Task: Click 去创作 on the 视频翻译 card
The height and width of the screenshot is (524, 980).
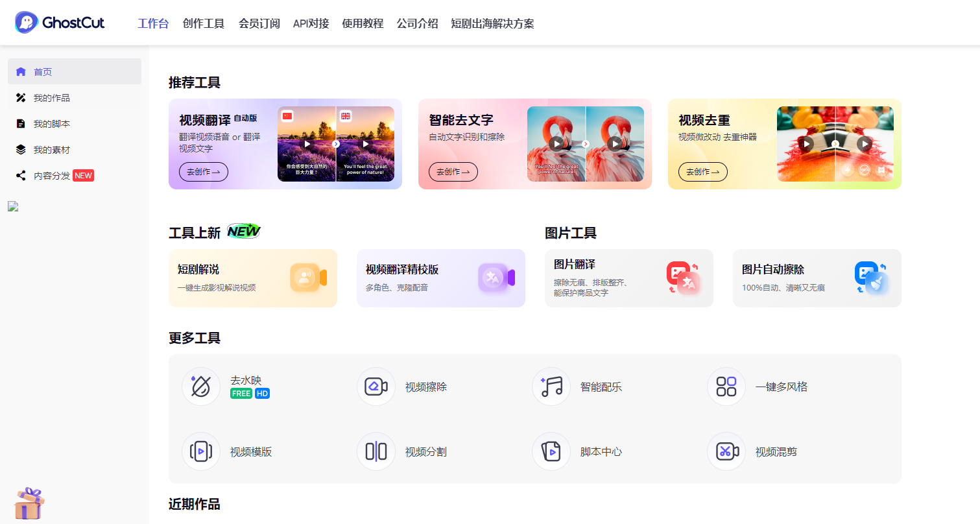Action: tap(204, 172)
